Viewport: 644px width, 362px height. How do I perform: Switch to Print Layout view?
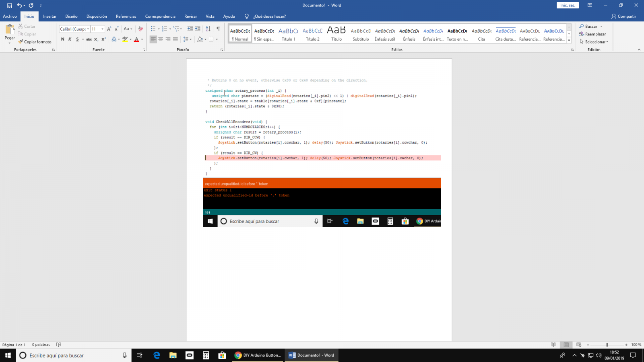(x=566, y=345)
